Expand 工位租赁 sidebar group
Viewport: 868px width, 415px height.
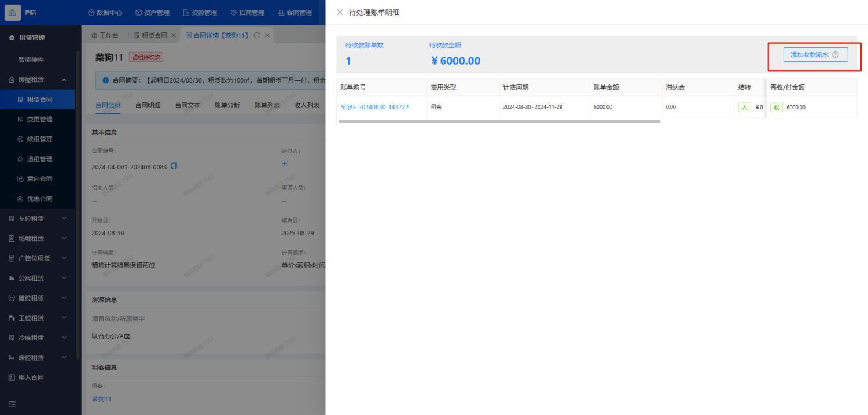pyautogui.click(x=38, y=318)
